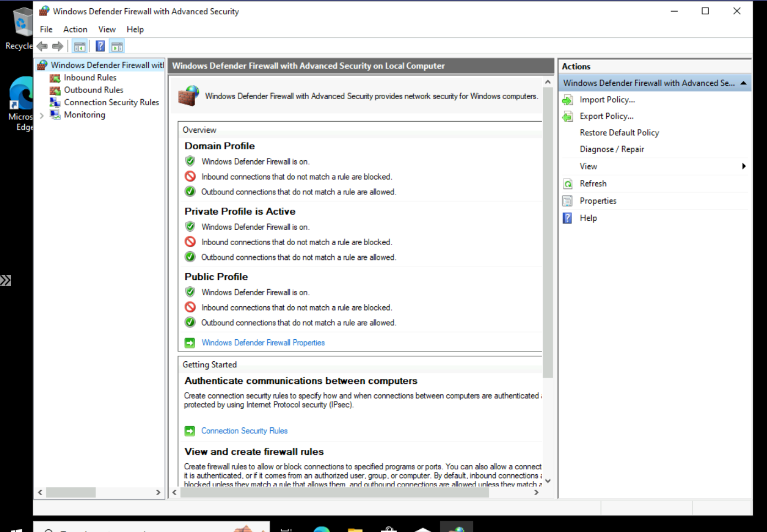Click the Domain Profile firewall-on shield icon

click(190, 161)
